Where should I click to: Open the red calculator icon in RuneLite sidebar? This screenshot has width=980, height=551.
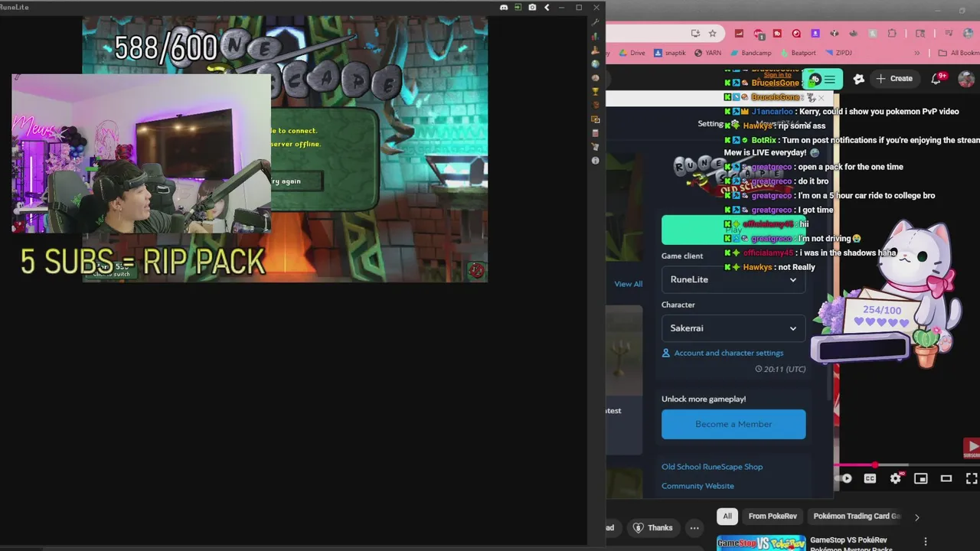[596, 133]
